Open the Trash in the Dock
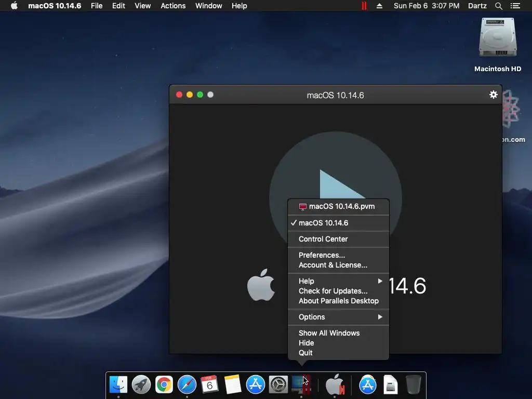 [x=413, y=385]
